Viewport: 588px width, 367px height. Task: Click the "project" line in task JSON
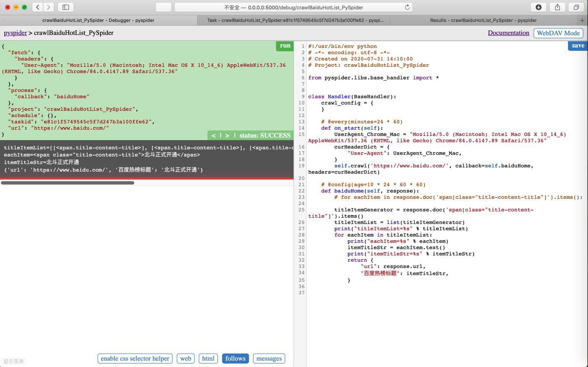[73, 109]
